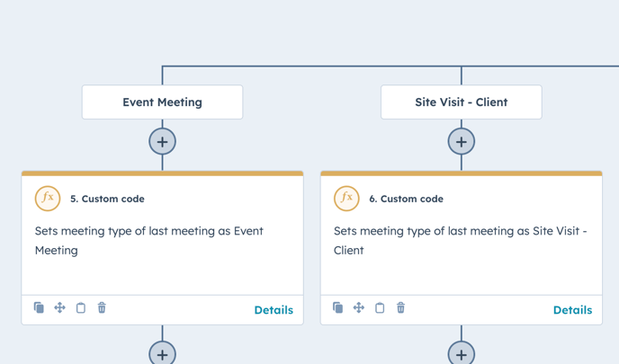Click the fx icon of 5. Custom code

coord(48,199)
